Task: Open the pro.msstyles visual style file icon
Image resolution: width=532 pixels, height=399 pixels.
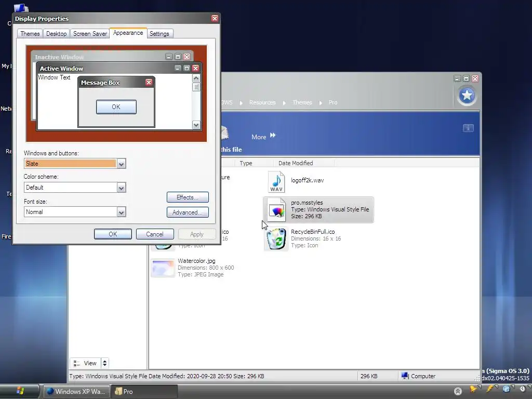Action: click(276, 210)
